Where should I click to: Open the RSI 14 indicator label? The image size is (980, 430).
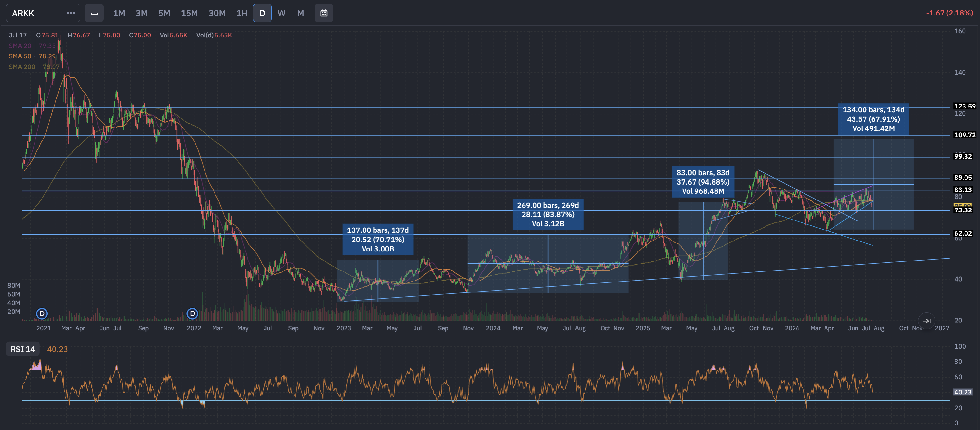click(x=23, y=349)
